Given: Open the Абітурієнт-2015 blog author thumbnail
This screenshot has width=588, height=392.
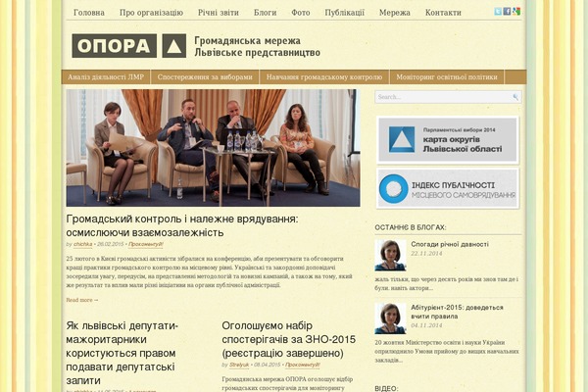Looking at the screenshot, I should point(390,318).
